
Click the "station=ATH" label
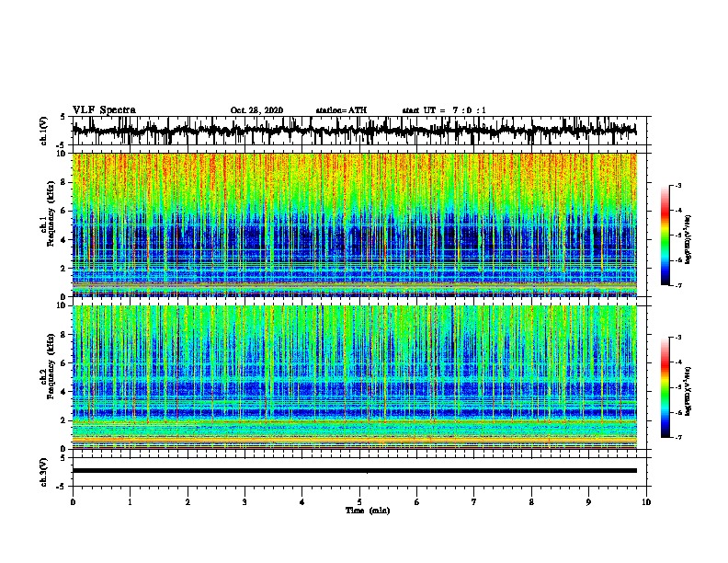(341, 110)
